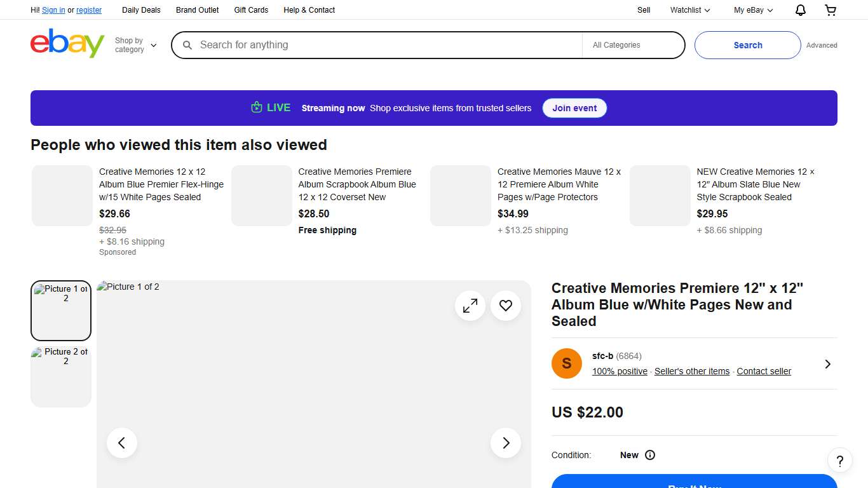Open the shopping cart
The width and height of the screenshot is (868, 488).
[831, 10]
